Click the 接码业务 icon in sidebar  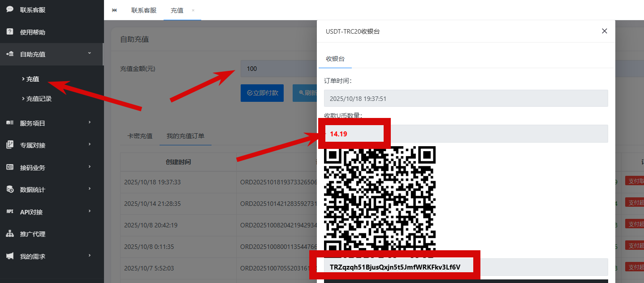coord(10,167)
